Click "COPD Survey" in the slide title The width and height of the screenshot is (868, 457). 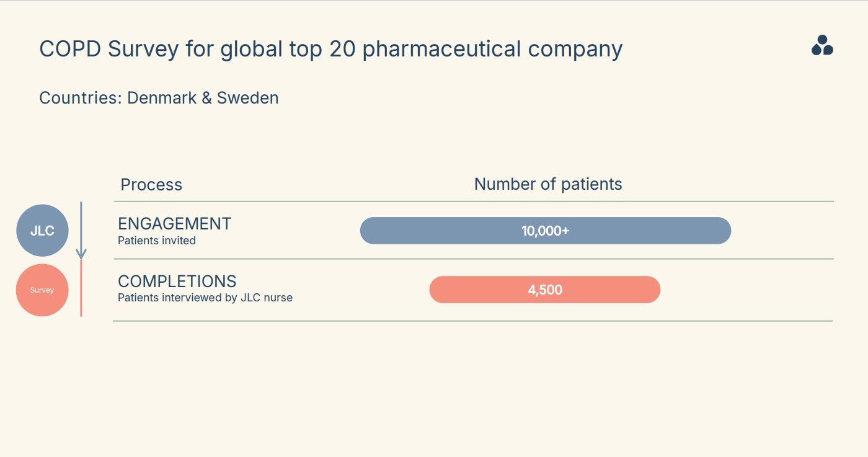108,49
